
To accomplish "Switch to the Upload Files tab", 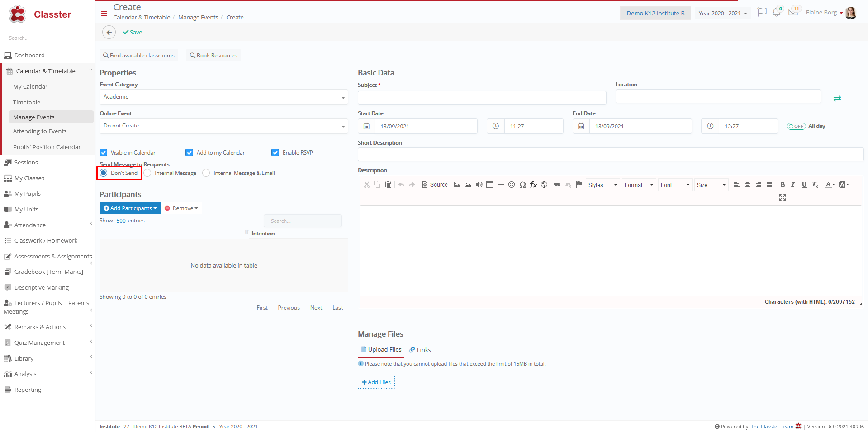I will tap(381, 350).
